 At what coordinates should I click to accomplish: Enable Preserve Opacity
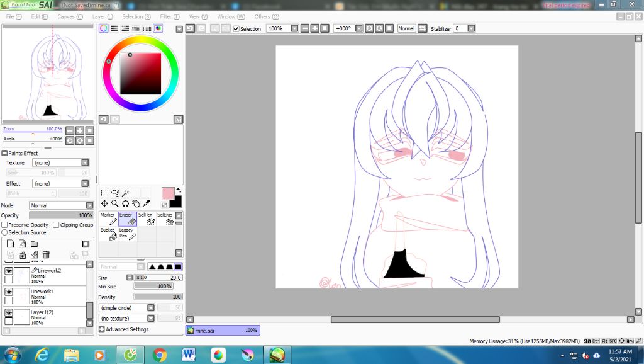[4, 225]
